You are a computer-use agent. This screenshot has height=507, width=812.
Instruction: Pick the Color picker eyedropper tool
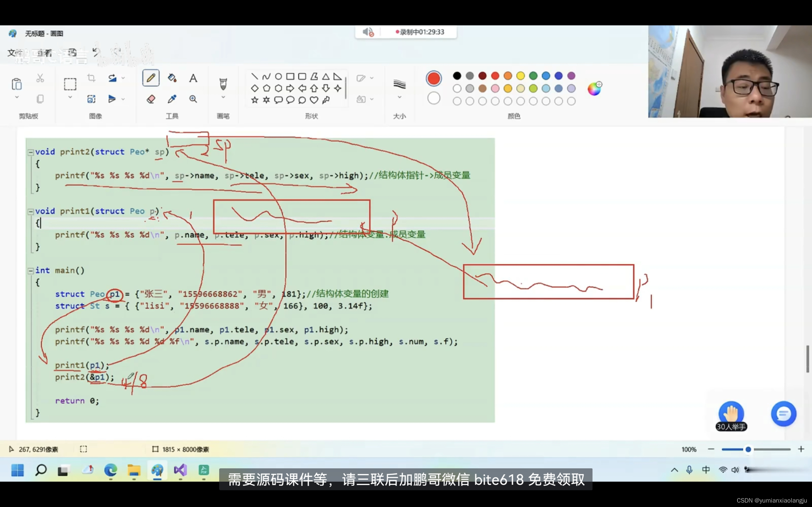[x=172, y=99]
